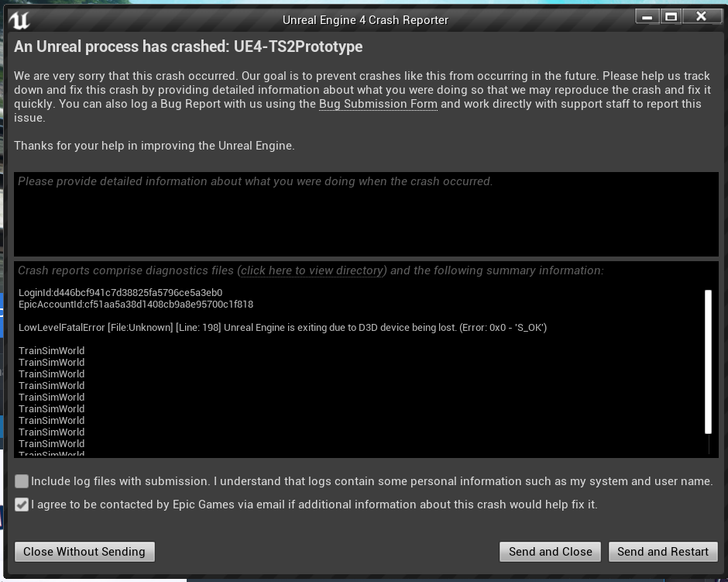Select the topmost TrainSimWorld call stack line

[52, 351]
